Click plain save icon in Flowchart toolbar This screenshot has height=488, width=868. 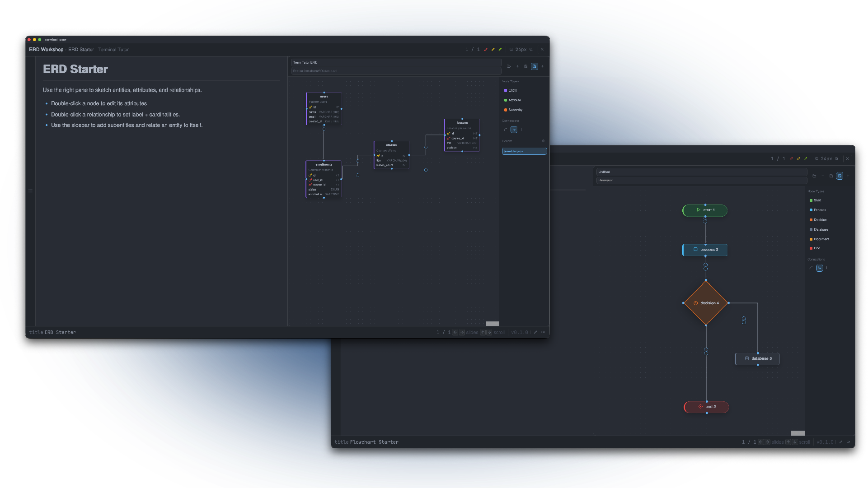click(831, 176)
